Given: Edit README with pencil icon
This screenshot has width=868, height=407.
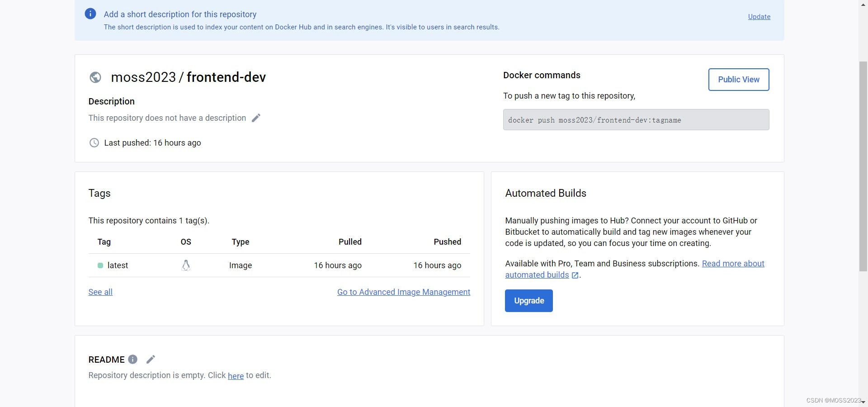Looking at the screenshot, I should tap(151, 360).
